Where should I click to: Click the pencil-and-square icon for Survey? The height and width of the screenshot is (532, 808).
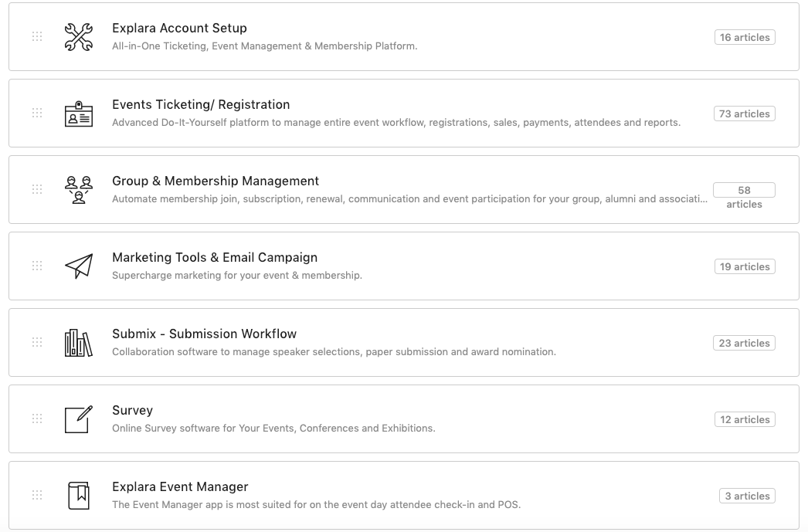point(79,419)
